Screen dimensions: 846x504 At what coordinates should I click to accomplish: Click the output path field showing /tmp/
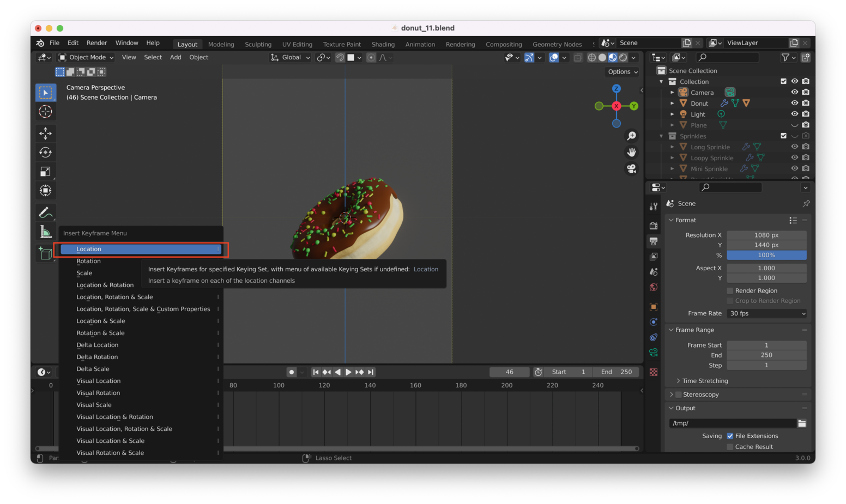[x=733, y=423]
